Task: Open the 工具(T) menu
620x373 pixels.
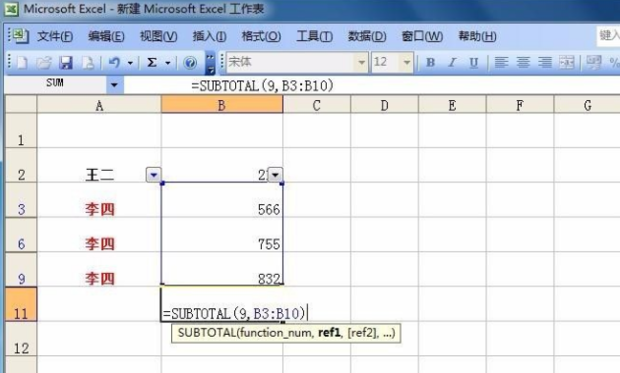Action: [314, 36]
